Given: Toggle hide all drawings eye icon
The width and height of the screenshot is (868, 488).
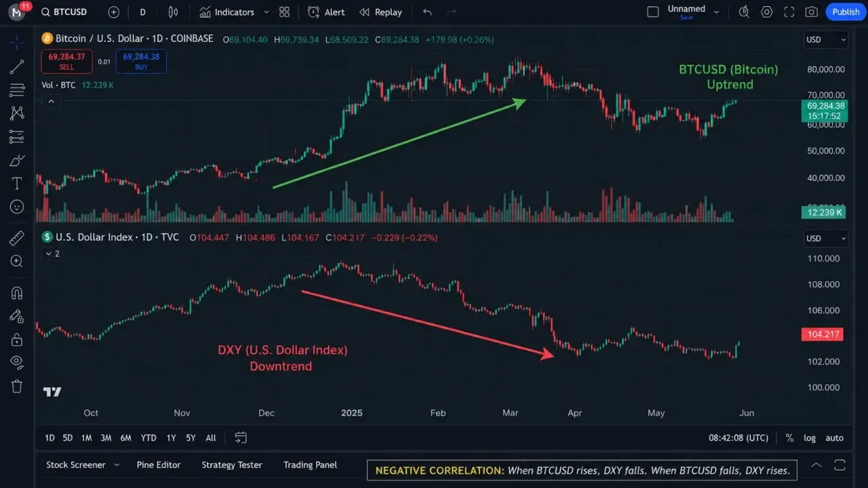Looking at the screenshot, I should click(x=17, y=363).
